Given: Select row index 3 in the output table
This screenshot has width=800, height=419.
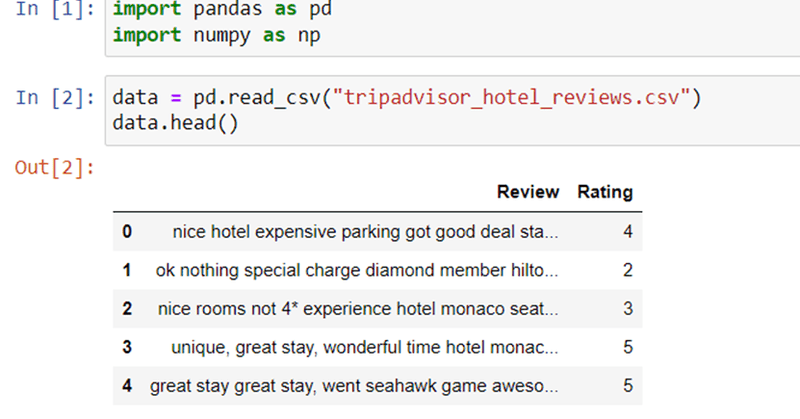Looking at the screenshot, I should tap(127, 347).
